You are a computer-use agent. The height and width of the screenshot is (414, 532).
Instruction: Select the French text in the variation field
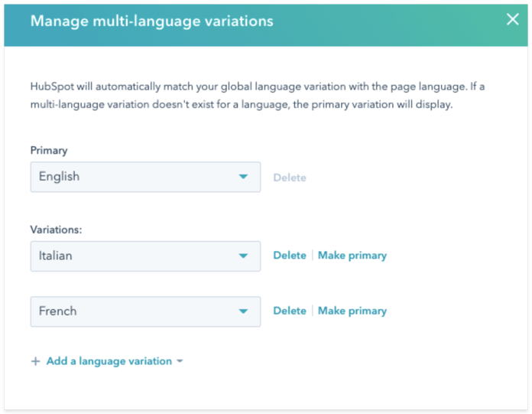(x=57, y=311)
